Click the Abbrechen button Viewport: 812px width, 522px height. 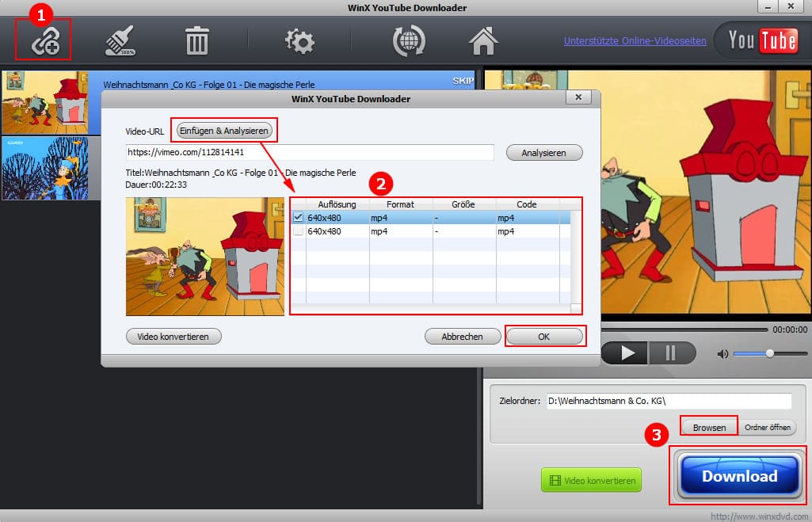click(463, 337)
